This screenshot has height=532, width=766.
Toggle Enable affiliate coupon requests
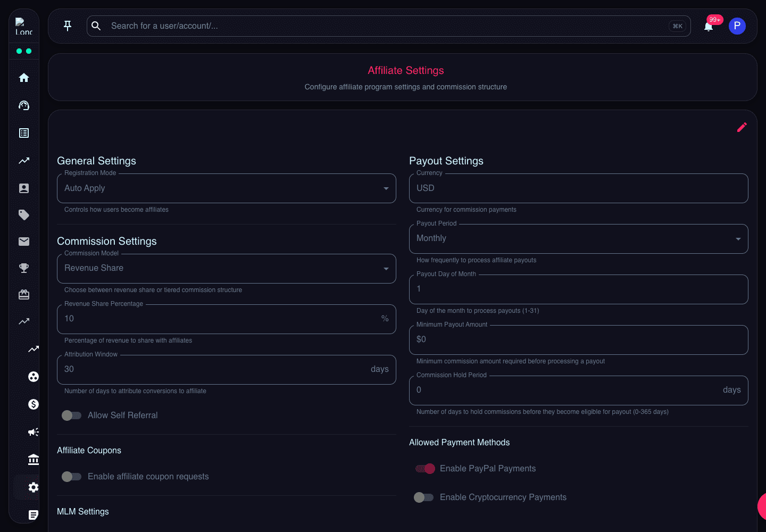71,477
